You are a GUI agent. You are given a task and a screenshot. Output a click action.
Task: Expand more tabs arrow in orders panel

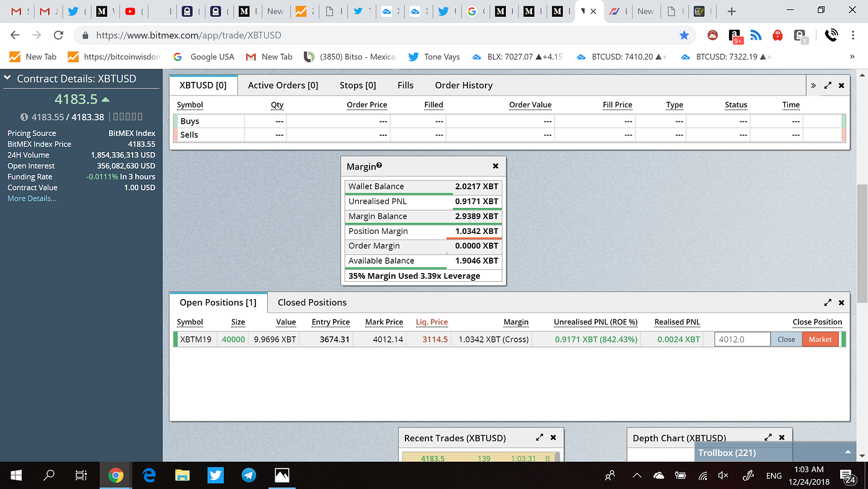click(x=813, y=86)
